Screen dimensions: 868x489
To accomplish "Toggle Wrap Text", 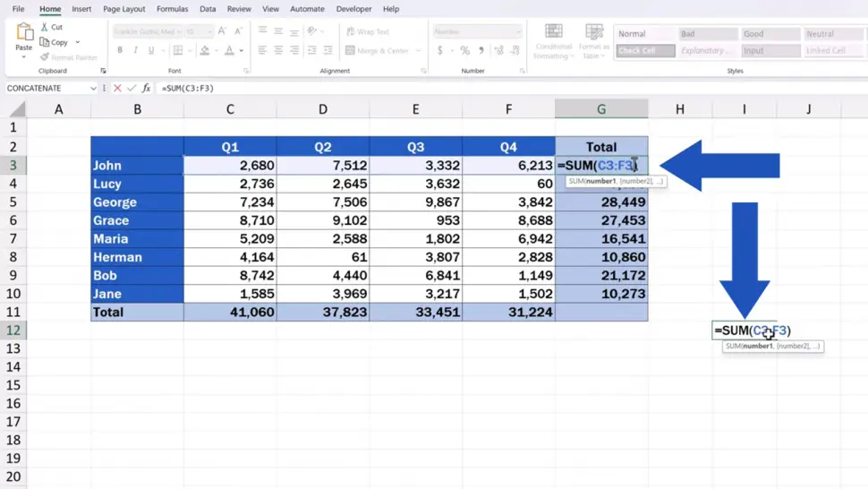I will tap(368, 31).
